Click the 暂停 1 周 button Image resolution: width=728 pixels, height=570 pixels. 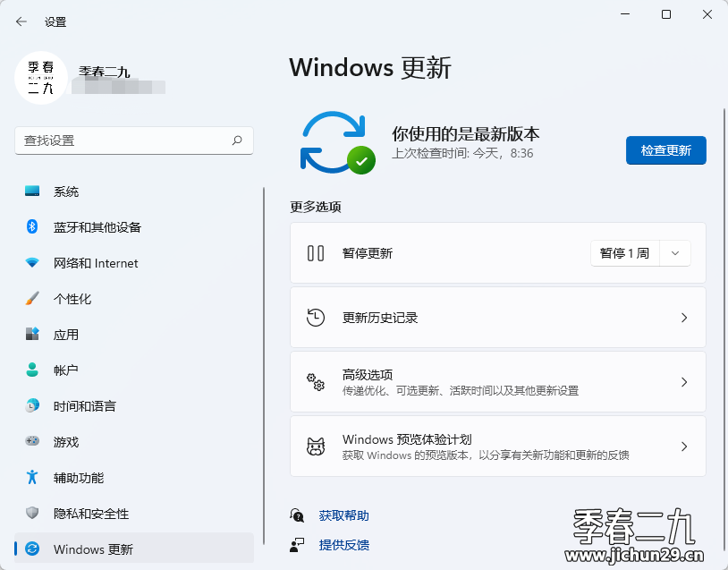(x=624, y=253)
